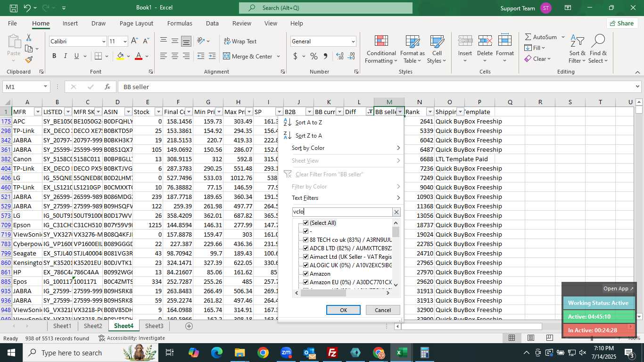Image resolution: width=644 pixels, height=362 pixels.
Task: Open the MFR column filter dropdown
Action: tap(38, 112)
